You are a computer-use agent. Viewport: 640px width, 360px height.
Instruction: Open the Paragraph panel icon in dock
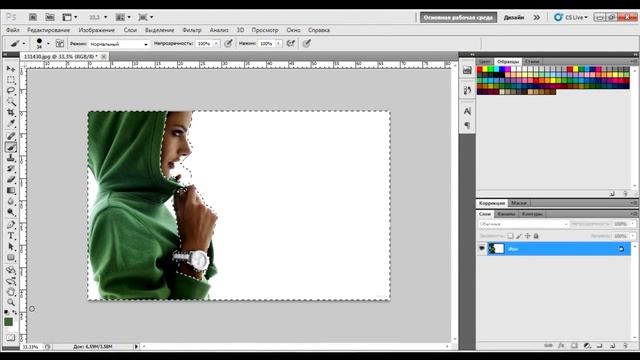[467, 125]
